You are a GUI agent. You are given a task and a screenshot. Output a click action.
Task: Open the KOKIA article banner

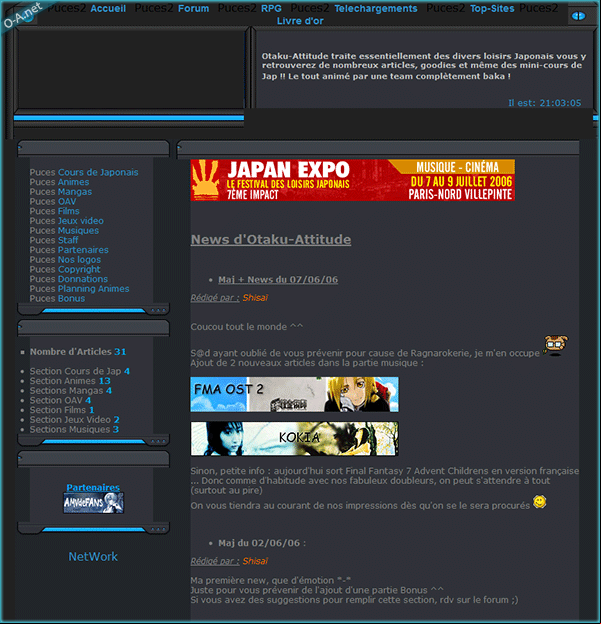[295, 439]
